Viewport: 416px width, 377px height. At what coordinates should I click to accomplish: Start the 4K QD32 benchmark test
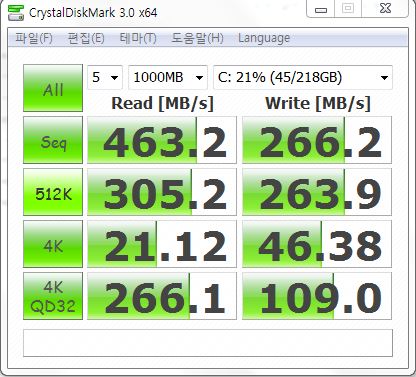(53, 296)
